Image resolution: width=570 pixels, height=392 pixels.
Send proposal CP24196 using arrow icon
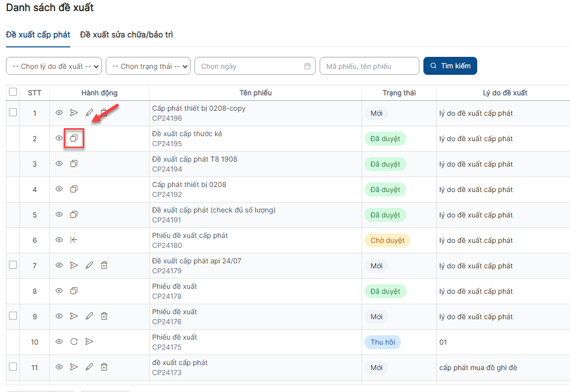(x=74, y=112)
